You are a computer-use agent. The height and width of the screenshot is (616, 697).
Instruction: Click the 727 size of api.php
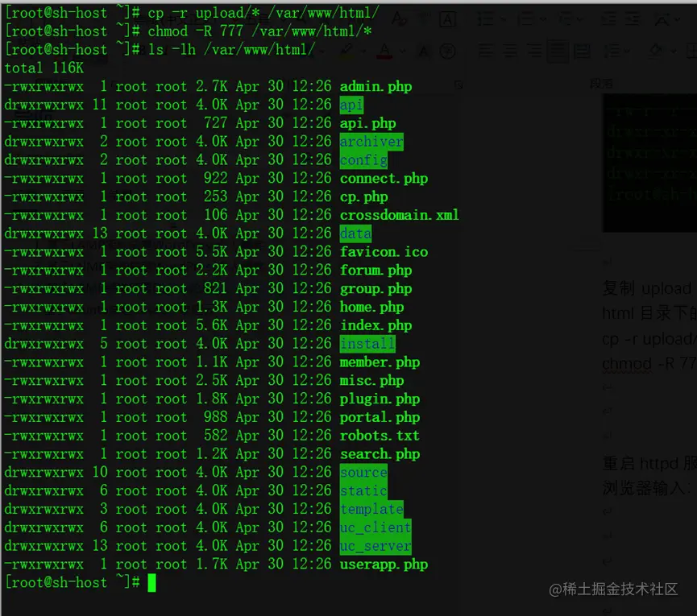[x=216, y=123]
